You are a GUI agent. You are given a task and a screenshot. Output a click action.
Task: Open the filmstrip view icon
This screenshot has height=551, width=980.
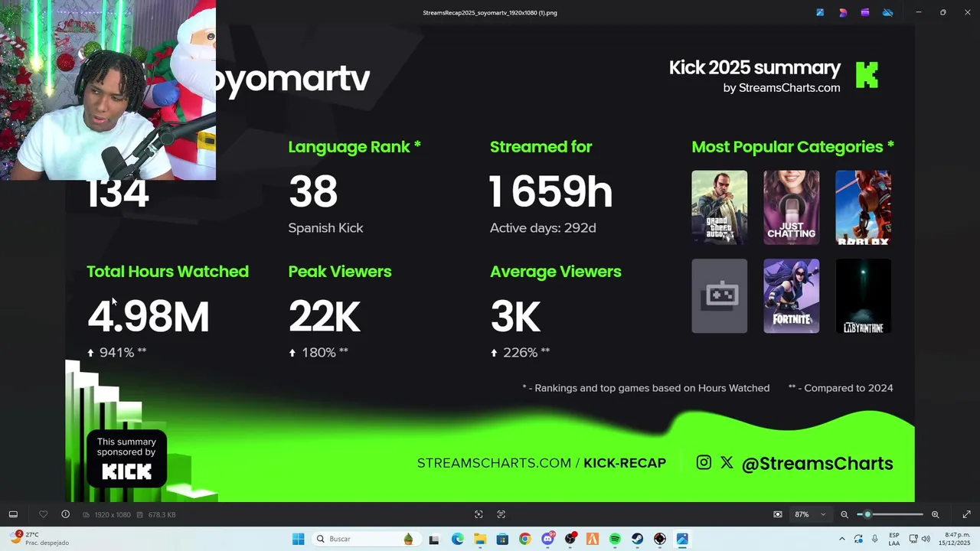coord(13,514)
